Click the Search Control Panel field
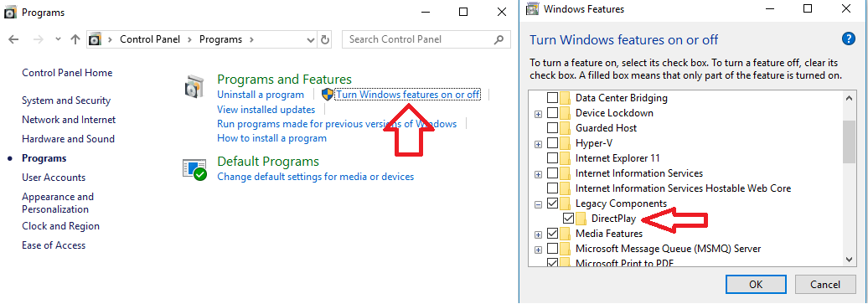The image size is (868, 304). pyautogui.click(x=426, y=39)
